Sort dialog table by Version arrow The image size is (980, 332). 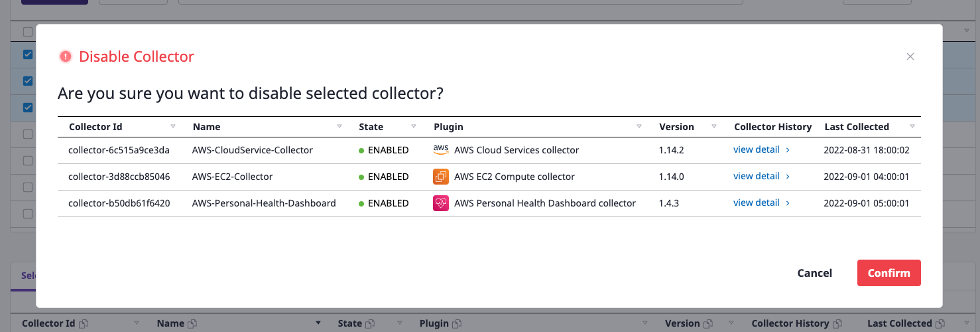(x=714, y=126)
